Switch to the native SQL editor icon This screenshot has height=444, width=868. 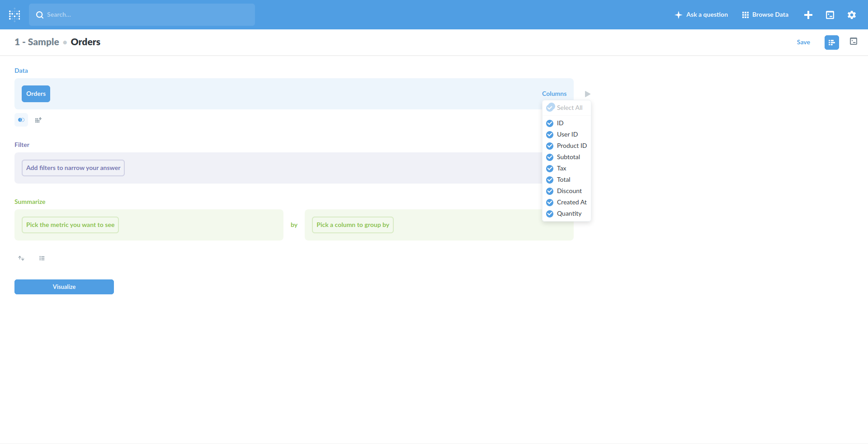pyautogui.click(x=854, y=42)
